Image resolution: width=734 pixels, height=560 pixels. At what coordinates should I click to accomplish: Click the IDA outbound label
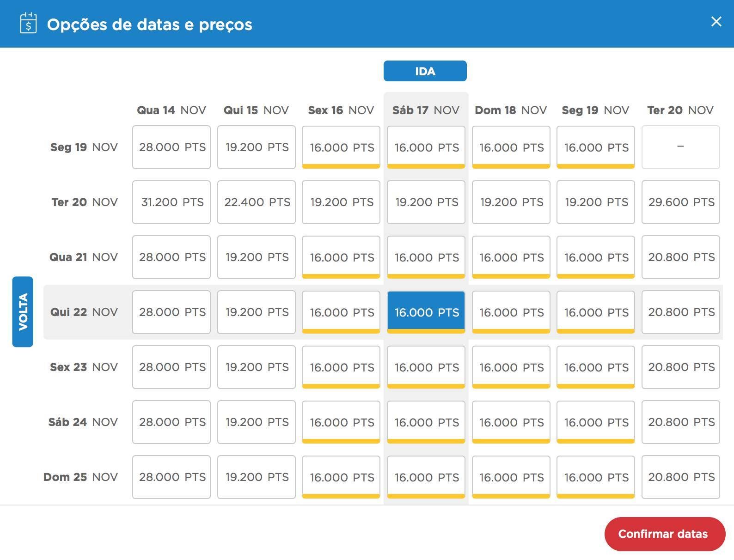coord(425,71)
